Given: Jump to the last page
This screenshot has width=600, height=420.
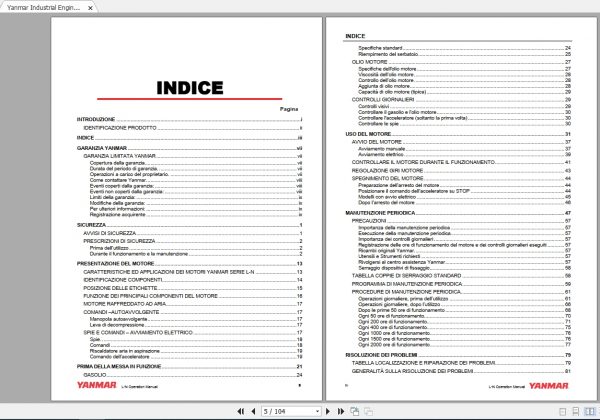Looking at the screenshot, I should click(x=341, y=411).
